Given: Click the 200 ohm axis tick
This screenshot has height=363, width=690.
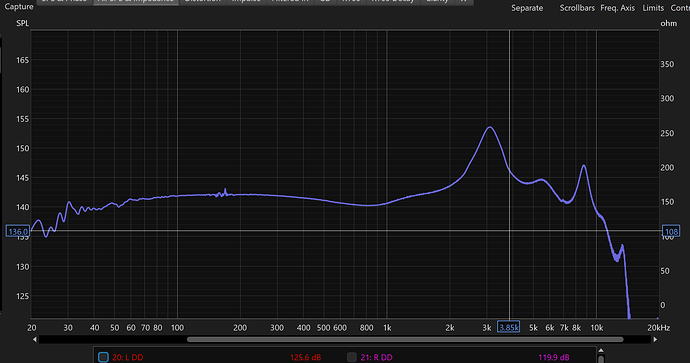Looking at the screenshot, I should (667, 168).
